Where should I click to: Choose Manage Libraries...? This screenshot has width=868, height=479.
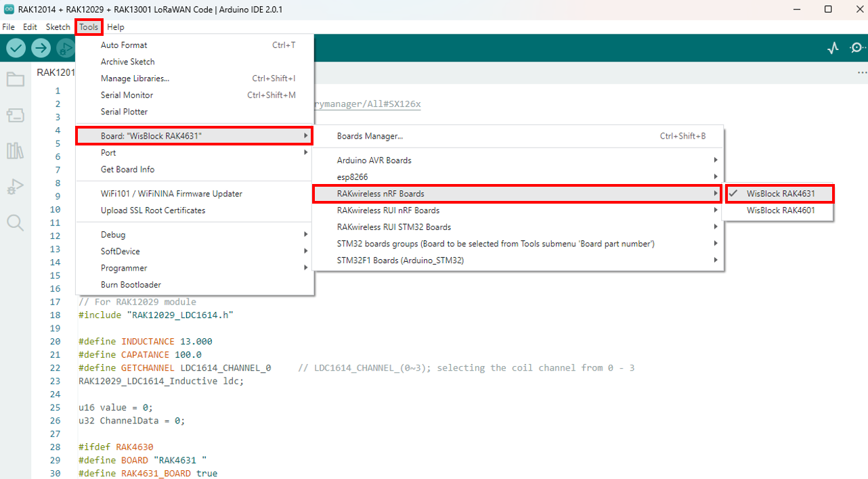[x=194, y=78]
